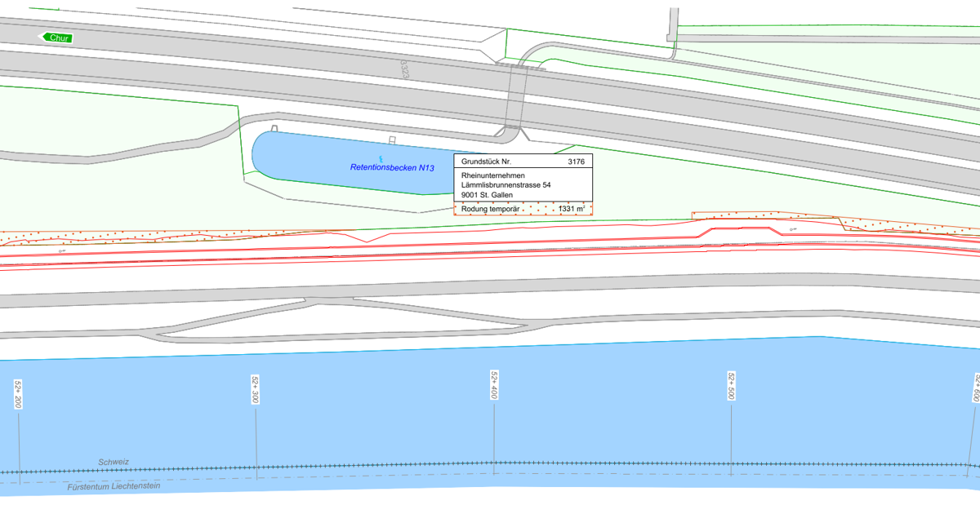Click the 52+ 500 kilometre marker
Viewport: 980px width, 514px height.
click(x=731, y=387)
